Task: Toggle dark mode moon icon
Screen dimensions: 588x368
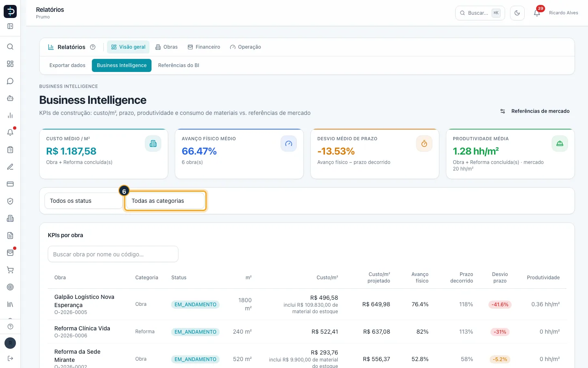Action: point(517,13)
